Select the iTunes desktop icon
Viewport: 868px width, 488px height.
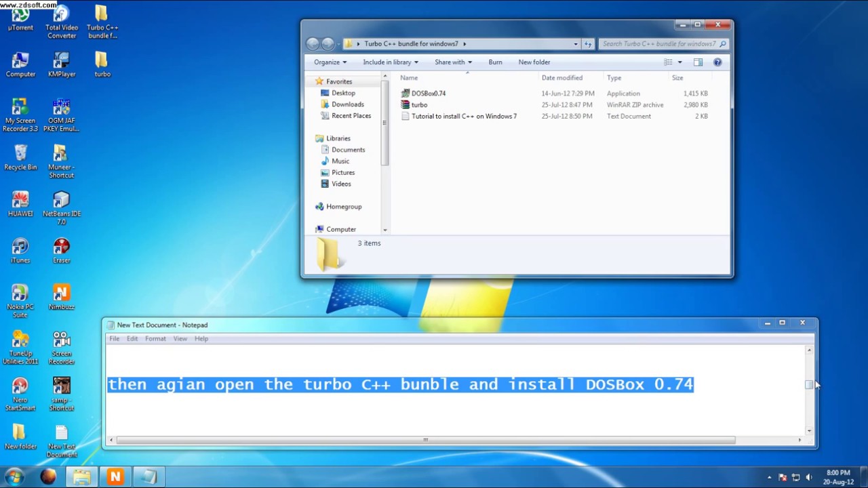[x=20, y=251]
